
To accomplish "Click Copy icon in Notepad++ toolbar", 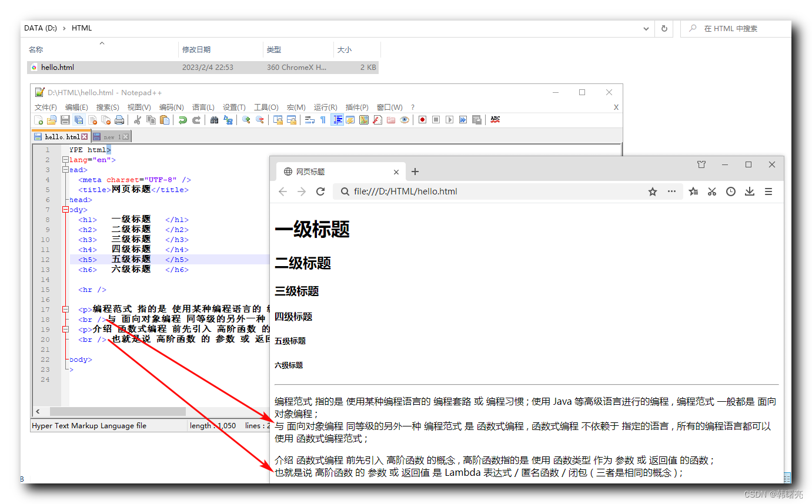I will pyautogui.click(x=151, y=120).
